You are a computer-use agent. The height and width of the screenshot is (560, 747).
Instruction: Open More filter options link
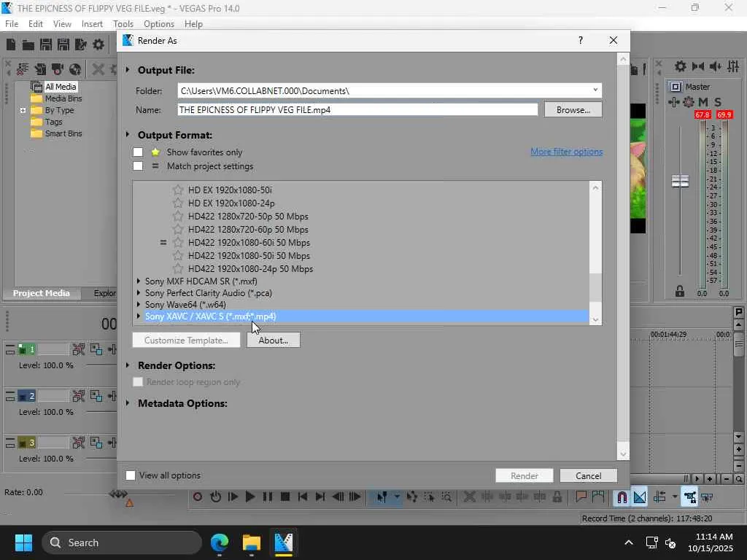[566, 152]
